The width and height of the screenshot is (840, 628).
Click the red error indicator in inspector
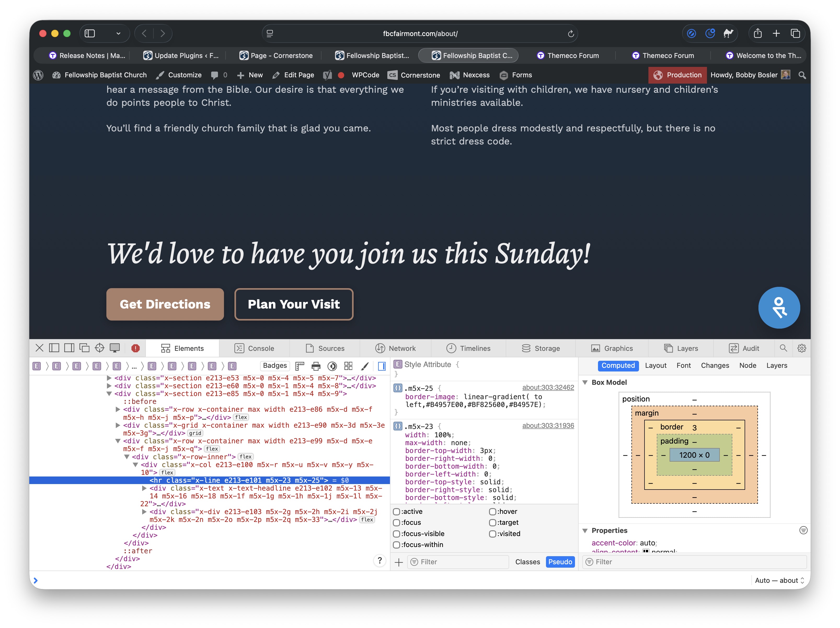point(136,348)
